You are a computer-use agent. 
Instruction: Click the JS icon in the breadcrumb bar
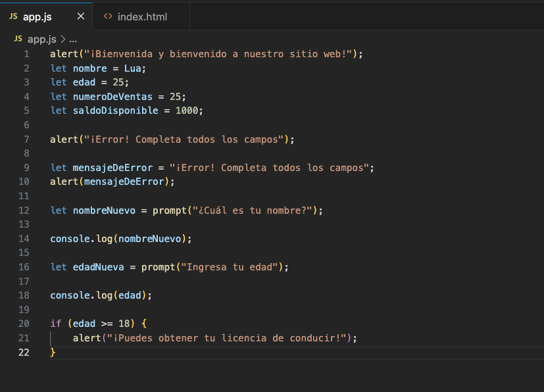click(x=18, y=39)
